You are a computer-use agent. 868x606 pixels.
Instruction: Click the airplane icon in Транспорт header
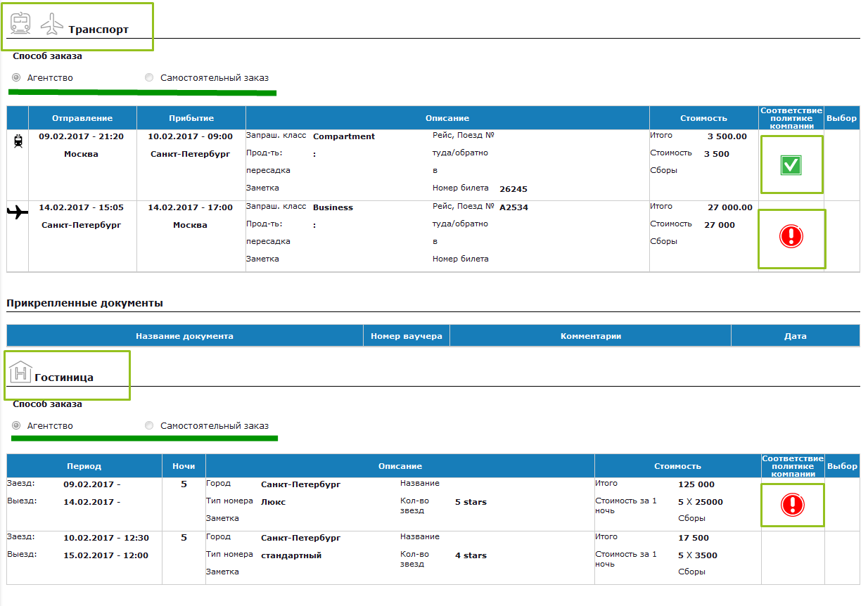point(51,24)
